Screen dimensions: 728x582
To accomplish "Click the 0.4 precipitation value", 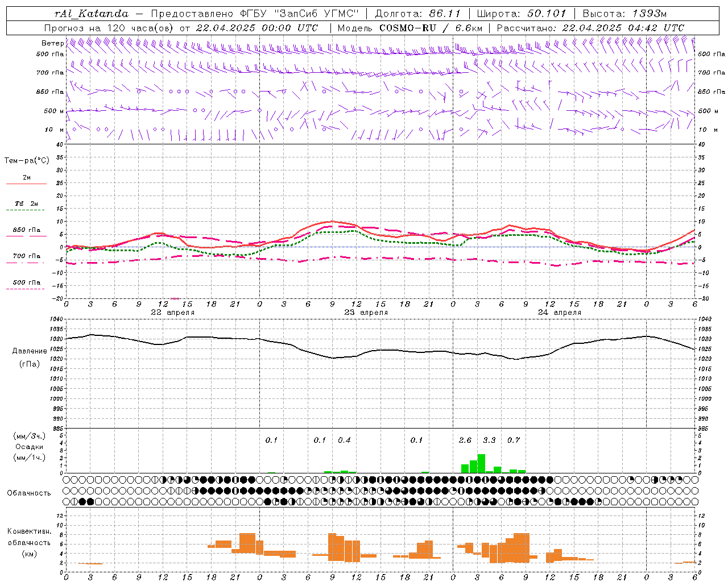I will 344,440.
